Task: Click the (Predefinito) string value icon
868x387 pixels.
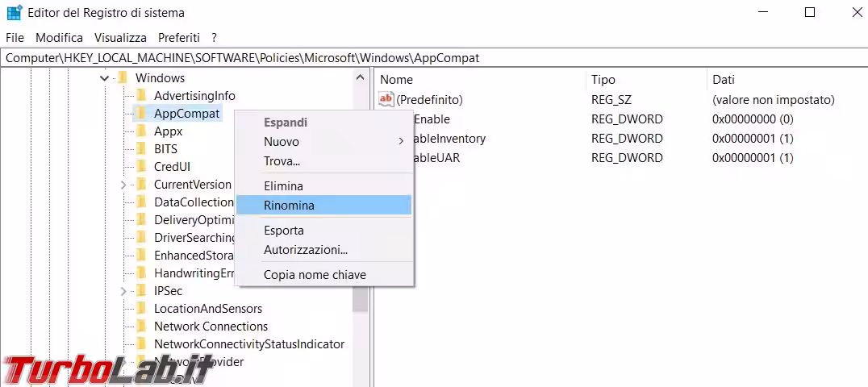Action: coord(386,100)
